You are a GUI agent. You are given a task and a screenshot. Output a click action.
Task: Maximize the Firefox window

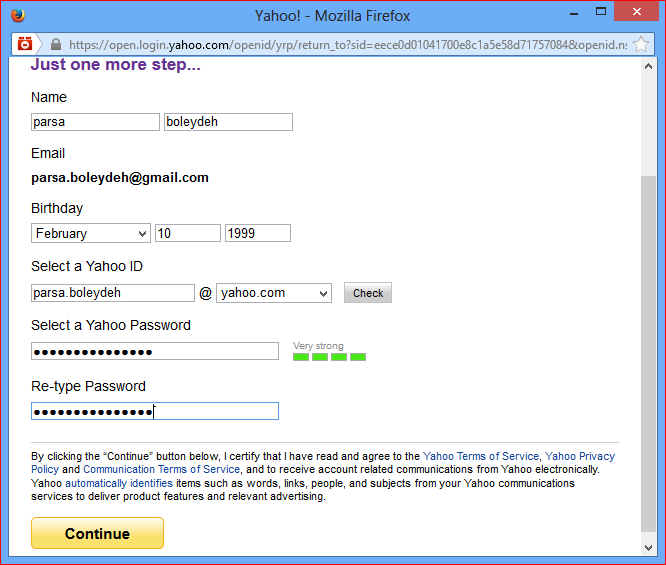click(x=601, y=12)
